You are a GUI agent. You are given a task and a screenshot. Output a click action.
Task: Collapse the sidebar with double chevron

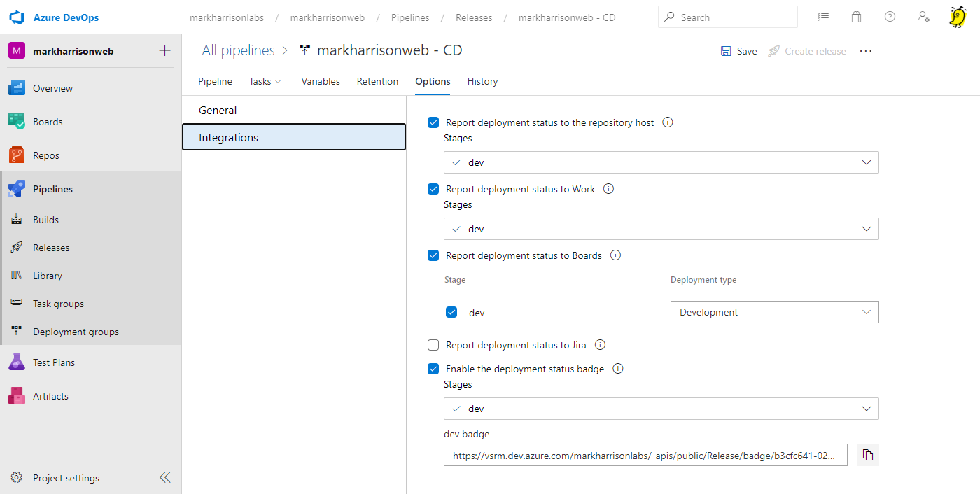tap(164, 477)
